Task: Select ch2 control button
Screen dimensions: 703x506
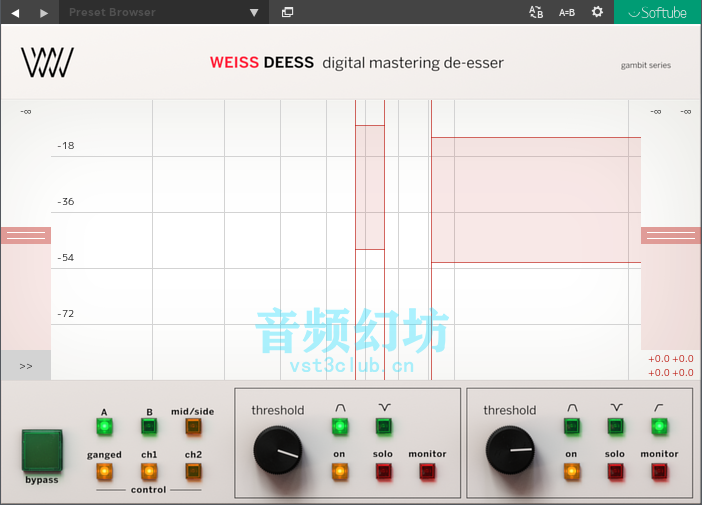Action: [193, 471]
